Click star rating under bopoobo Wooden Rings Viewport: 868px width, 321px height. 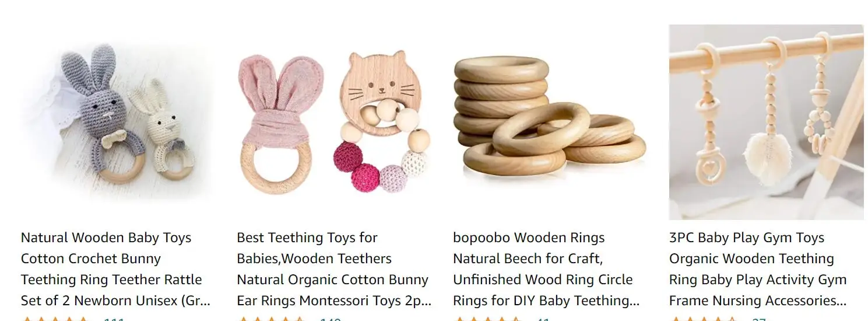click(488, 319)
